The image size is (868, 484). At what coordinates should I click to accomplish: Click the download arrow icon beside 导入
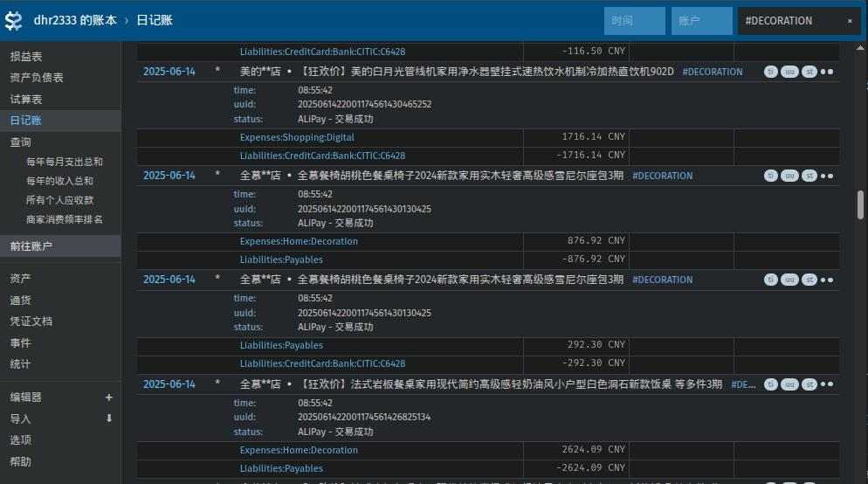109,418
